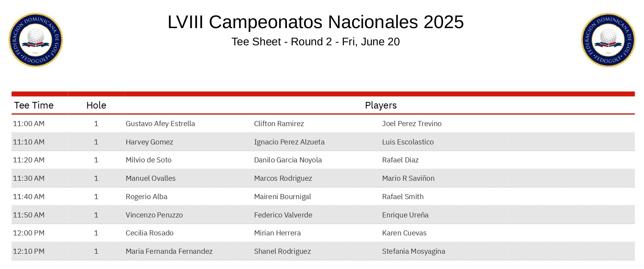Viewport: 644px width, 269px height.
Task: Click player Danilo Garcia Noyola
Action: point(288,160)
